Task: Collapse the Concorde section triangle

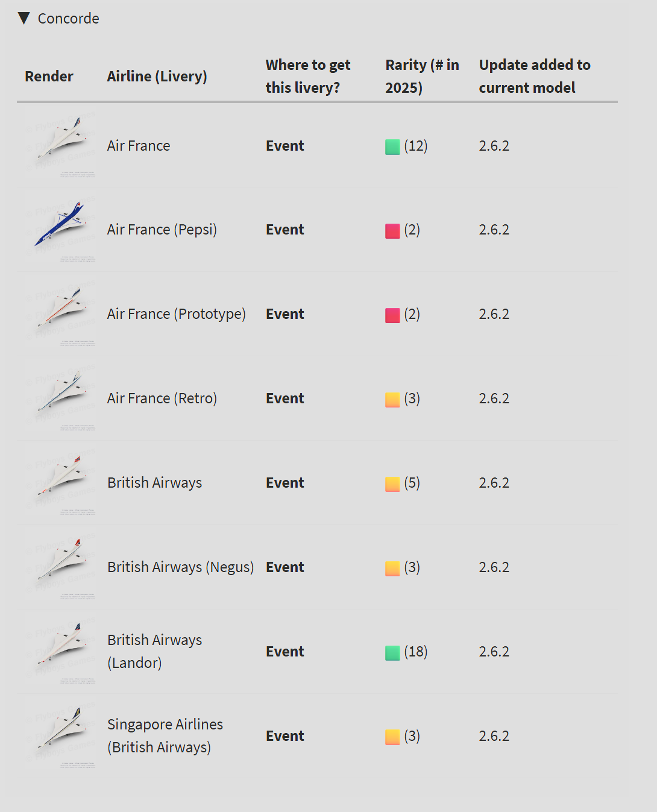Action: 24,18
